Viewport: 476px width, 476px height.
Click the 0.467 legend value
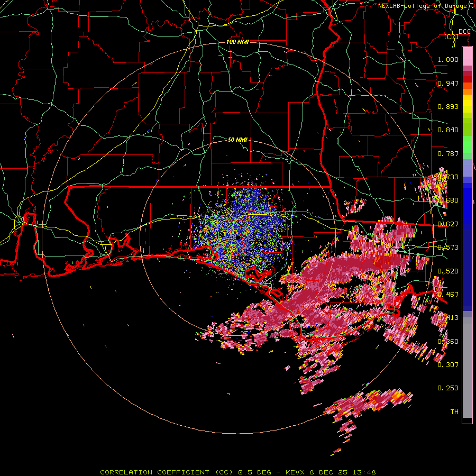pos(448,295)
